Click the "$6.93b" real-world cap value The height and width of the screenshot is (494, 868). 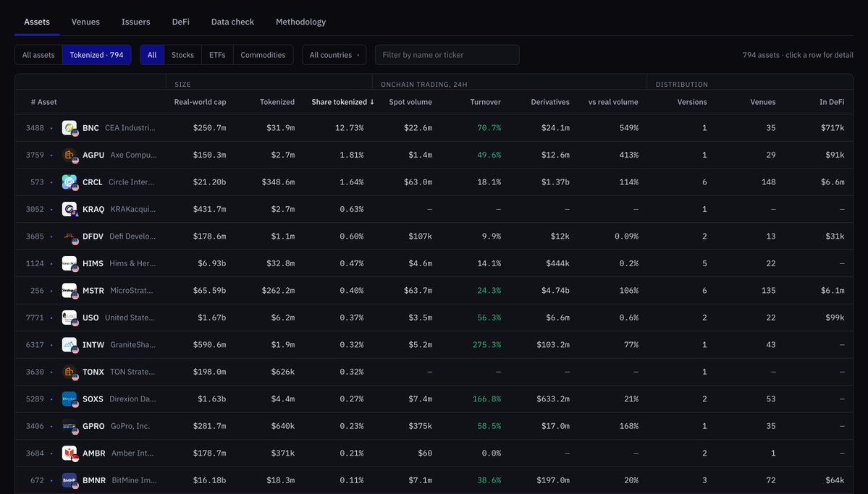click(211, 263)
